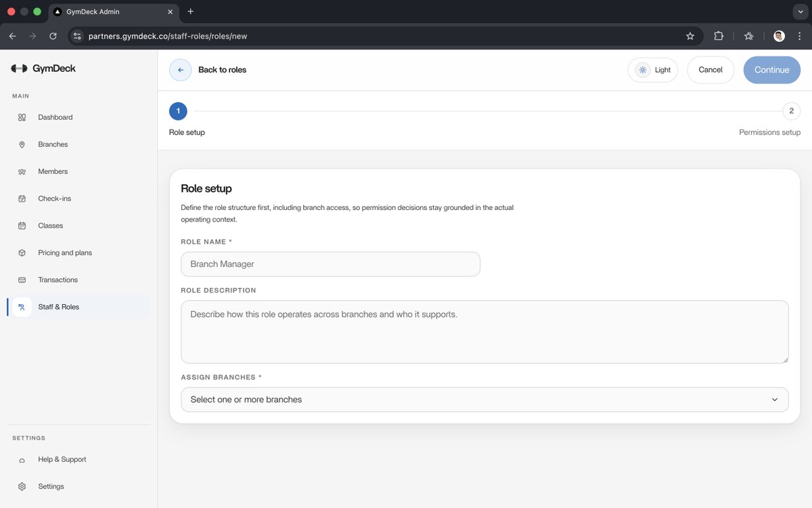Screen dimensions: 812x508
Task: Click the SETTINGS section heading in sidebar
Action: (x=28, y=438)
